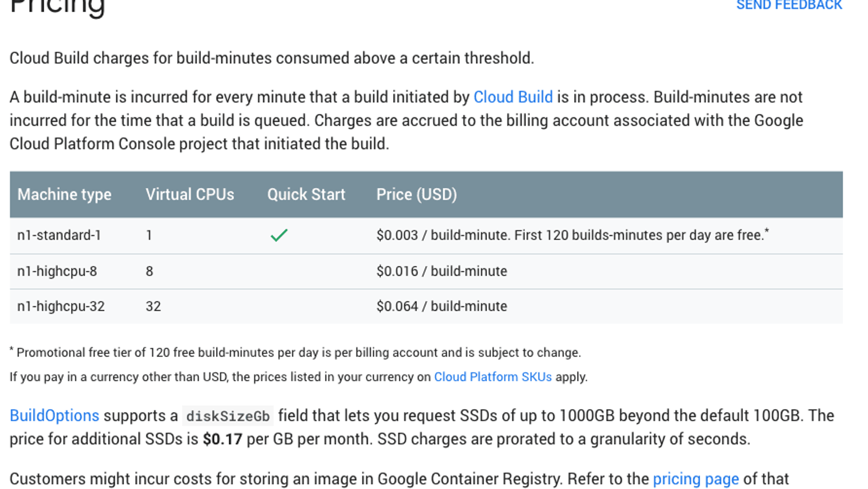Click the Machine type column header
Screen dimensions: 868x489
[x=64, y=195]
